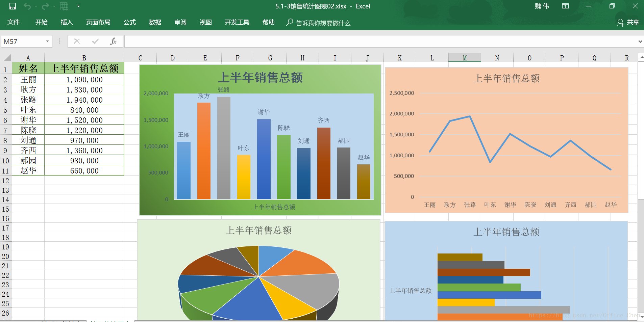Click the Confirm entry checkmark icon
This screenshot has height=322, width=644.
pos(95,41)
